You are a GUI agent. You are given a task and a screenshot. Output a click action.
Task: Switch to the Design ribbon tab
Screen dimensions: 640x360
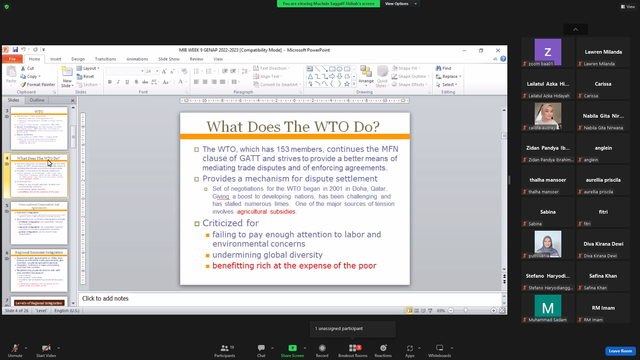click(78, 59)
